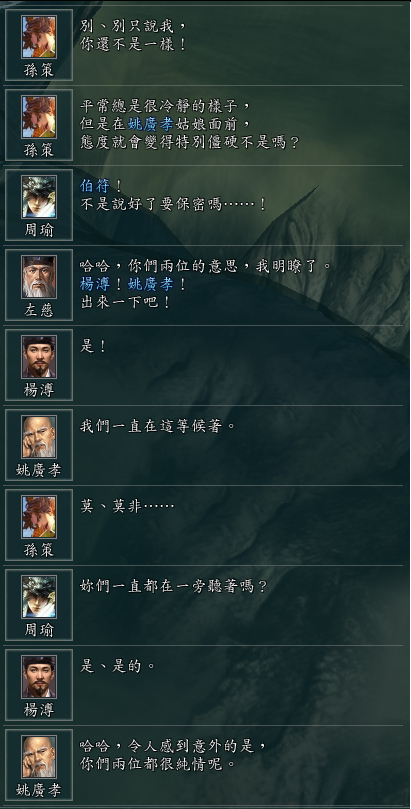
Task: Select 姚廣孝 portrait beside "令人感到意外的是" line
Action: tap(39, 757)
